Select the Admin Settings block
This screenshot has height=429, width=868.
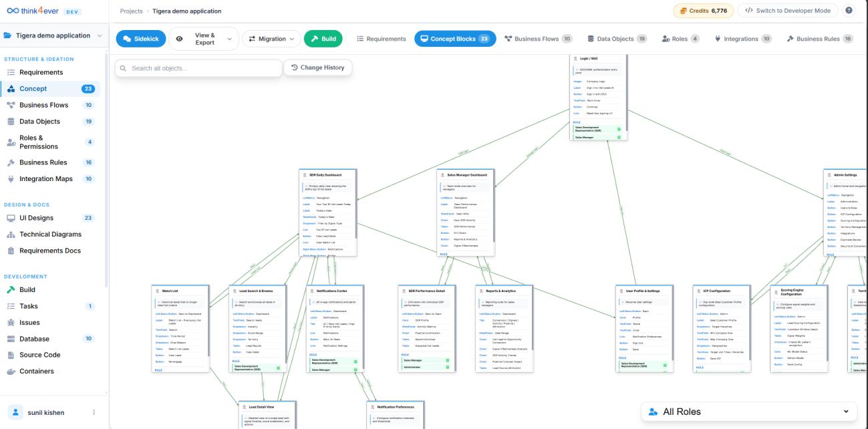pyautogui.click(x=845, y=212)
